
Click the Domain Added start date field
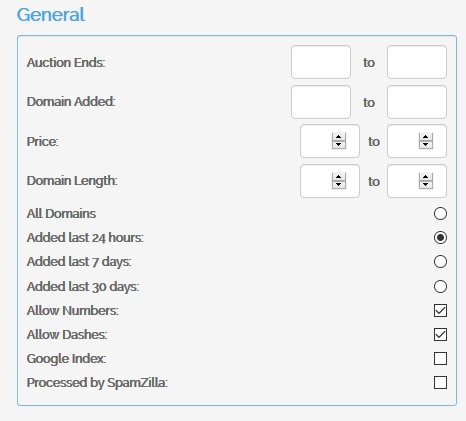(x=321, y=102)
